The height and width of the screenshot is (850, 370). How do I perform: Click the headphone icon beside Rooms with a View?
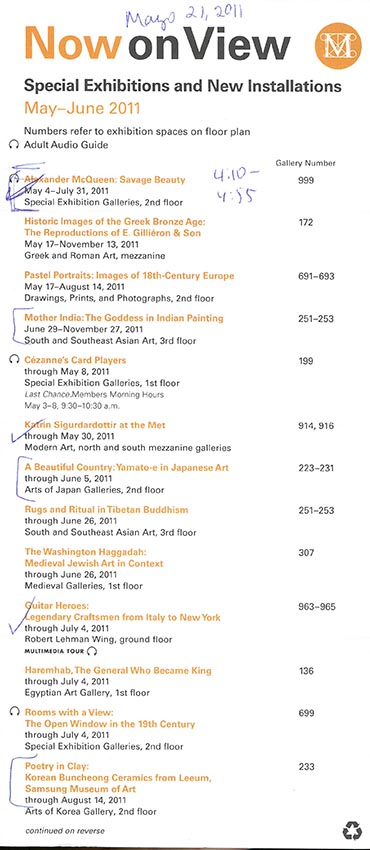point(14,713)
